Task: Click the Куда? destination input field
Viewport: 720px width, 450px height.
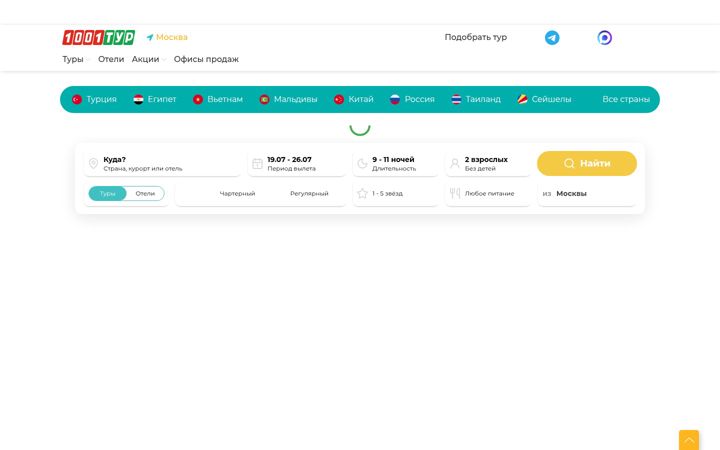Action: pyautogui.click(x=163, y=163)
